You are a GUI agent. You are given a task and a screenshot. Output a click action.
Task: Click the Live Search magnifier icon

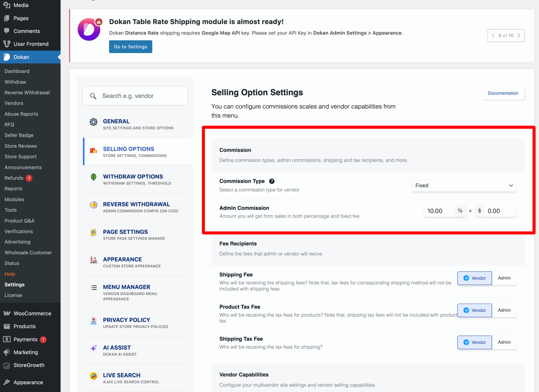(x=93, y=376)
